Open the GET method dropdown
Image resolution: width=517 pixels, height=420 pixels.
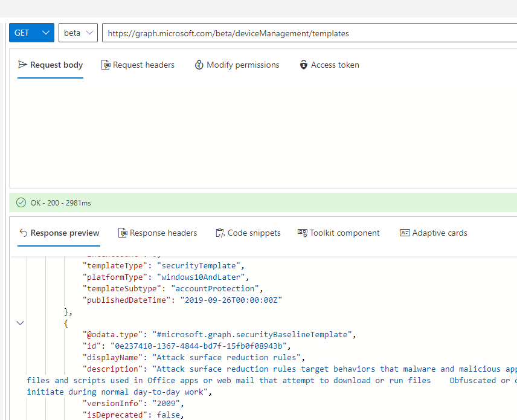click(31, 33)
